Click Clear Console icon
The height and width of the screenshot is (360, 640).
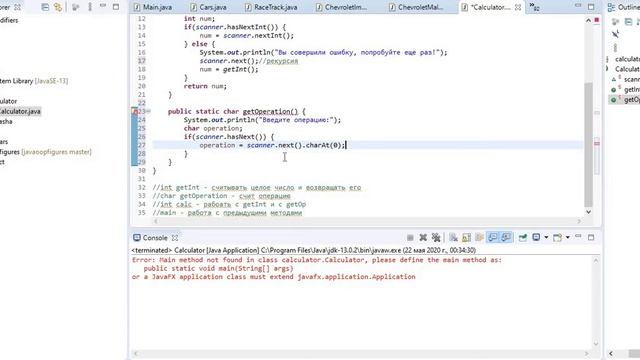453,238
